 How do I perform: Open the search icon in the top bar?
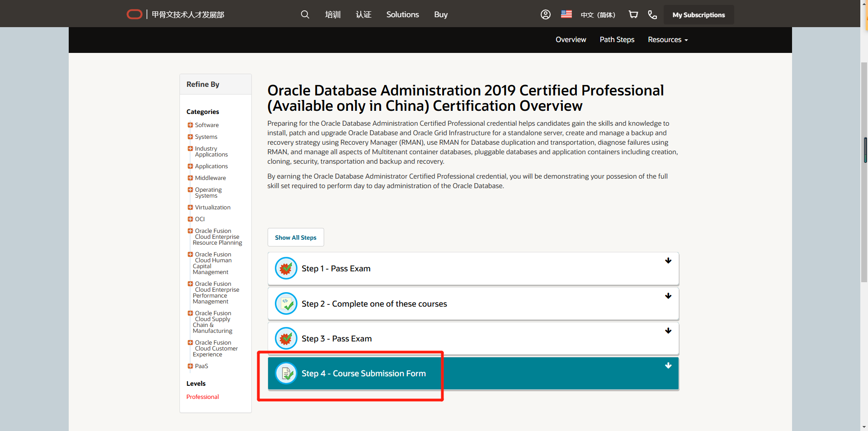(305, 14)
